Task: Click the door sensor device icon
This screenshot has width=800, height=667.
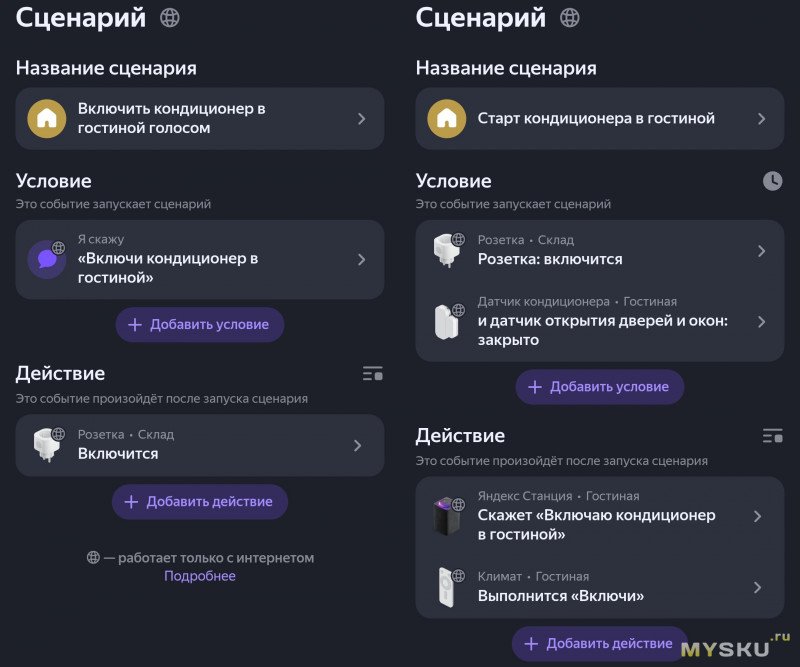Action: point(446,321)
